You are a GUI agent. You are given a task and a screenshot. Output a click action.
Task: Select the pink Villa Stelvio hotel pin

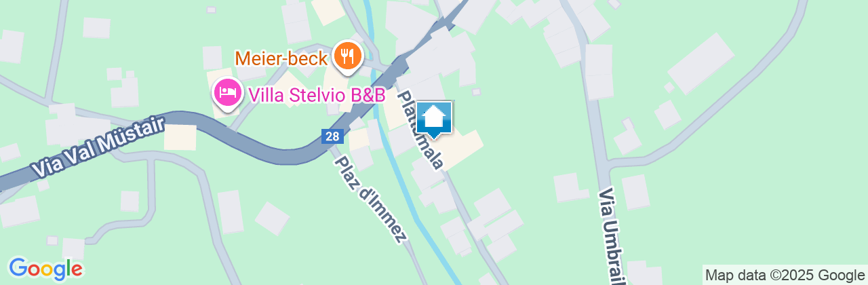[x=227, y=94]
